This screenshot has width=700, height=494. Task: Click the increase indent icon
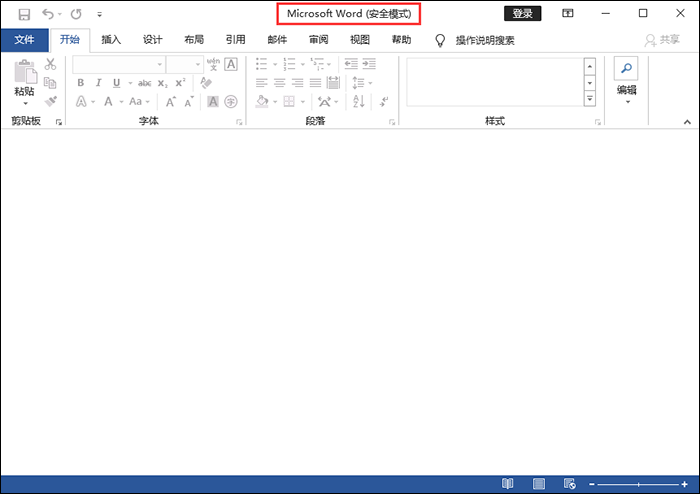369,64
